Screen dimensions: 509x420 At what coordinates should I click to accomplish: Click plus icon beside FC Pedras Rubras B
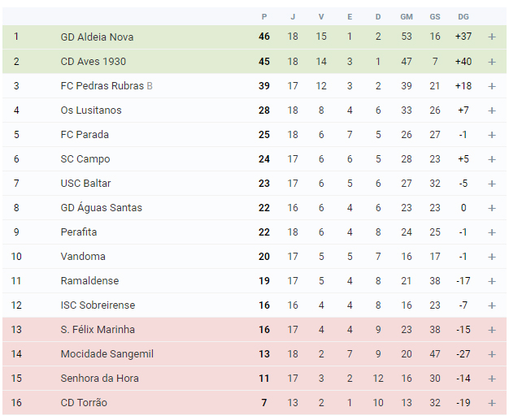491,86
